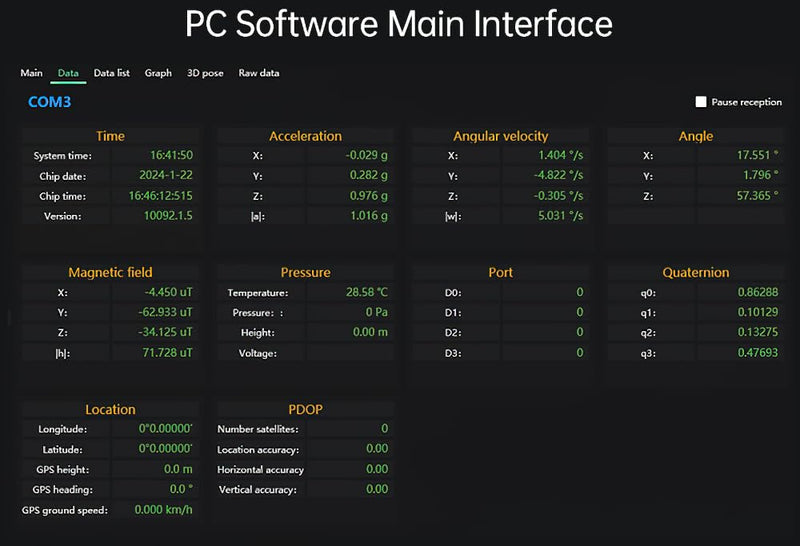Click the Time section header
The image size is (800, 546).
pos(110,136)
